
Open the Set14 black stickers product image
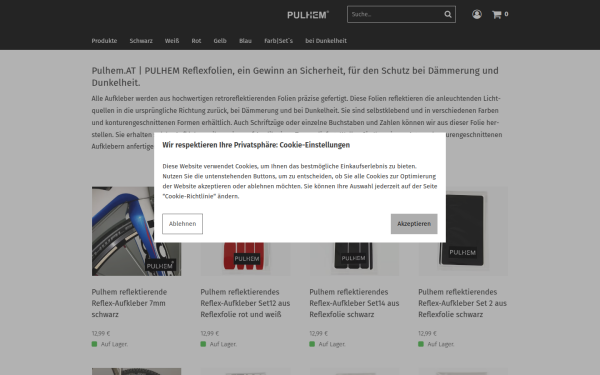(x=354, y=259)
